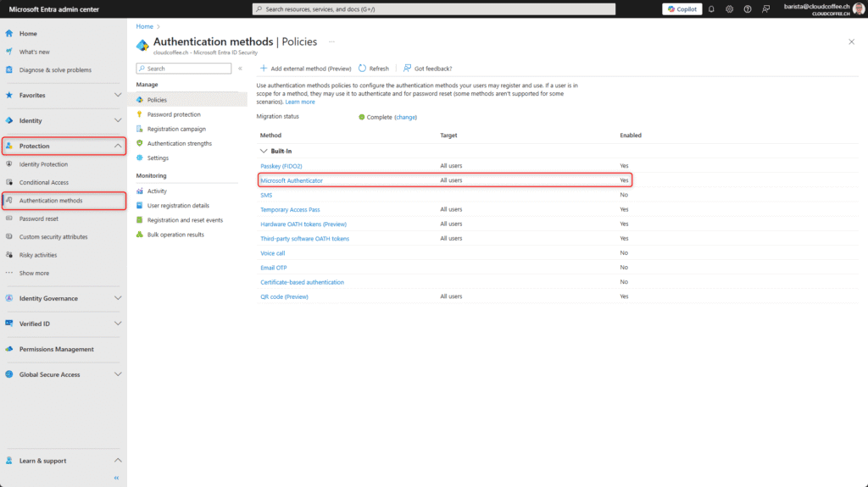The height and width of the screenshot is (487, 868).
Task: Open Activity chart icon under Monitoring
Action: 140,191
